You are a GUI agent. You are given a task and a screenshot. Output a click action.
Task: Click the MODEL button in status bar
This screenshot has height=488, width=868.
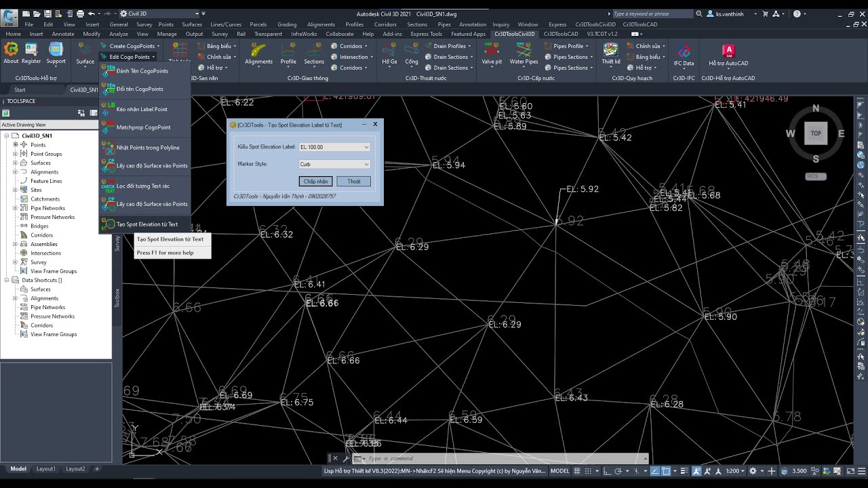tap(560, 470)
